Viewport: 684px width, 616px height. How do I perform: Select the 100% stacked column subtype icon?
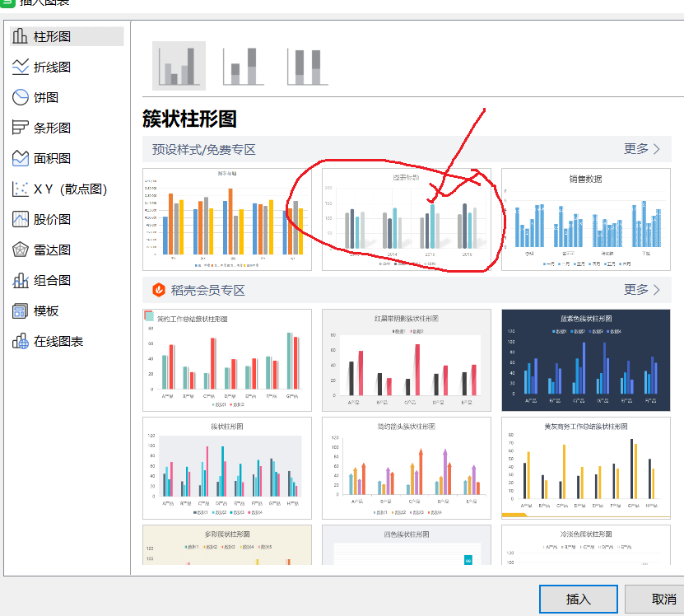click(308, 66)
